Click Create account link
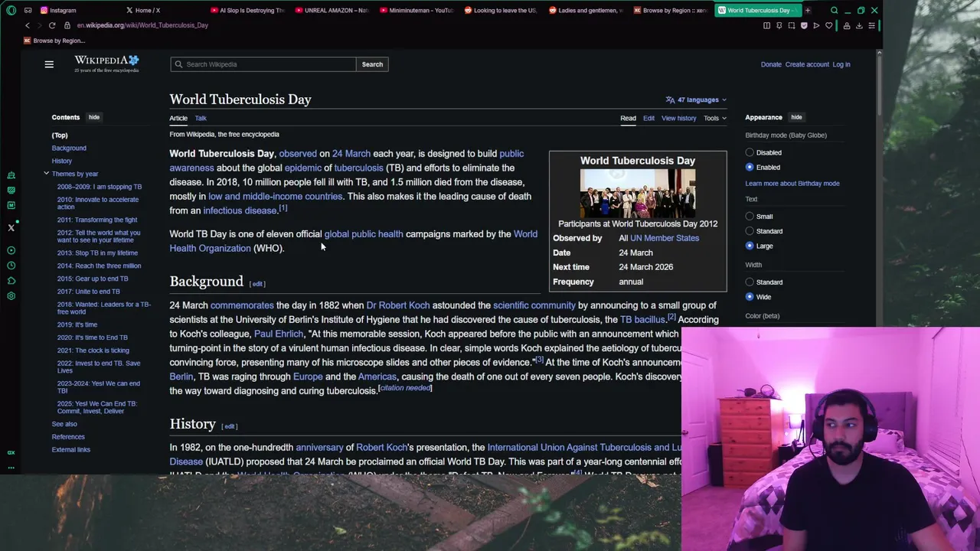The width and height of the screenshot is (980, 551). point(807,64)
